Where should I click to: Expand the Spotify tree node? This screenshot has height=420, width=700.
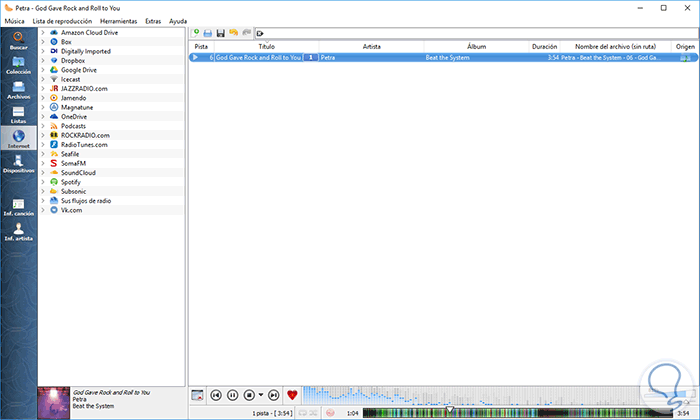(x=43, y=182)
